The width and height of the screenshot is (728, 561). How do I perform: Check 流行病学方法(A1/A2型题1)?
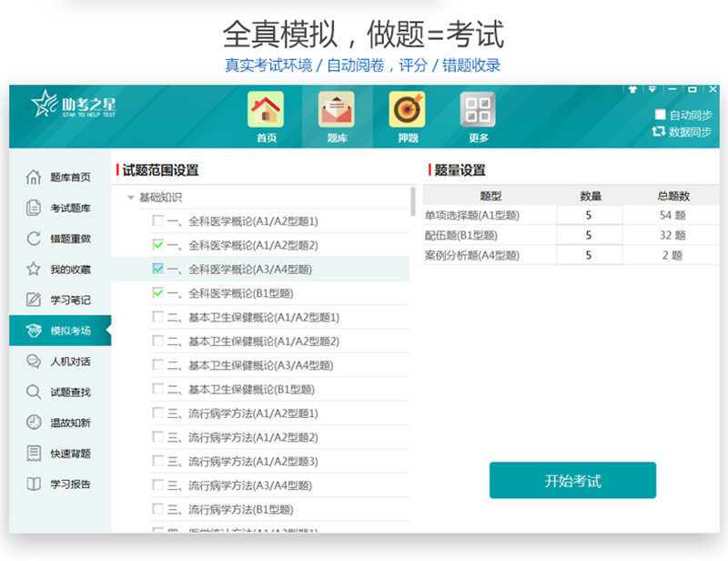click(157, 413)
